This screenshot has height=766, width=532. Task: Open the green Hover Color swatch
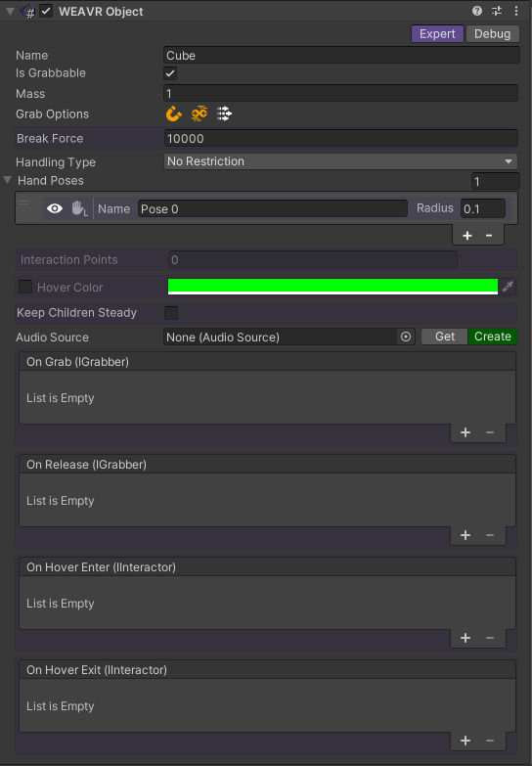click(x=332, y=287)
